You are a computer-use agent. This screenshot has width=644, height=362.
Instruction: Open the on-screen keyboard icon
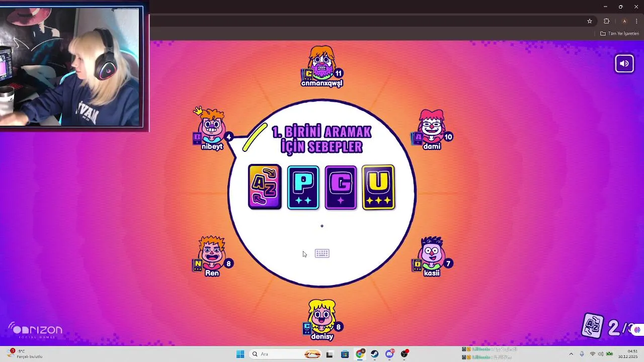[322, 253]
